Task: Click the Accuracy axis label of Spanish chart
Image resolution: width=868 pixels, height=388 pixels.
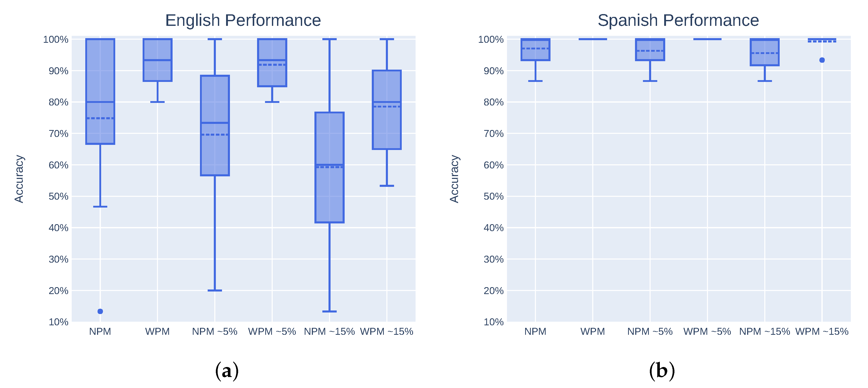Action: coord(454,179)
